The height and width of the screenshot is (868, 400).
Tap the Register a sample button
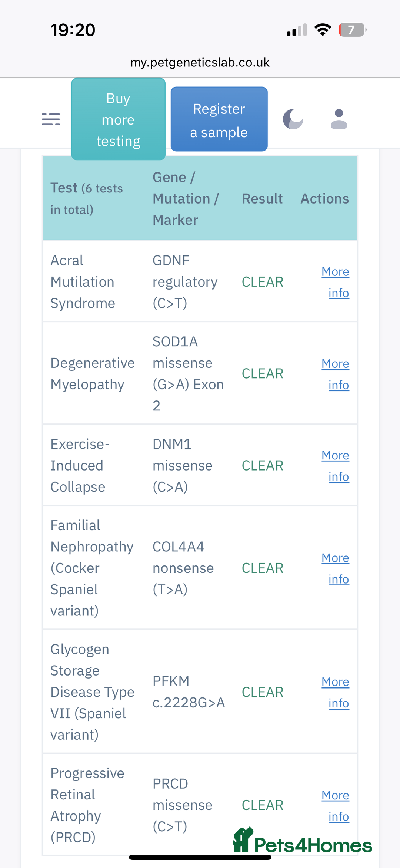pyautogui.click(x=219, y=119)
